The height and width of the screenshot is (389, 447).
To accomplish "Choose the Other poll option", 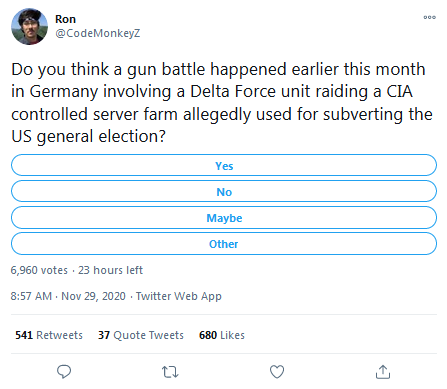I will [224, 243].
